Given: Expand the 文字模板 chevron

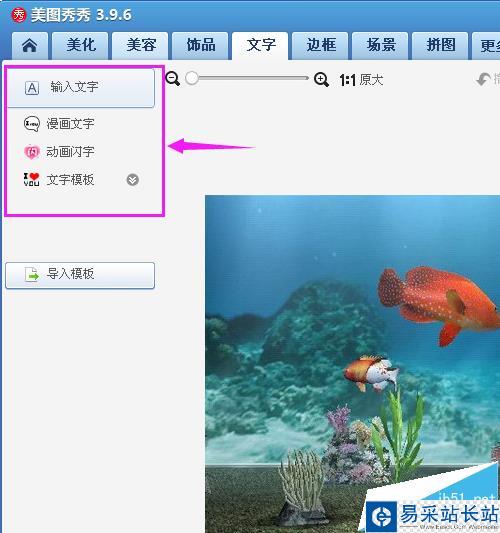Looking at the screenshot, I should click(133, 180).
